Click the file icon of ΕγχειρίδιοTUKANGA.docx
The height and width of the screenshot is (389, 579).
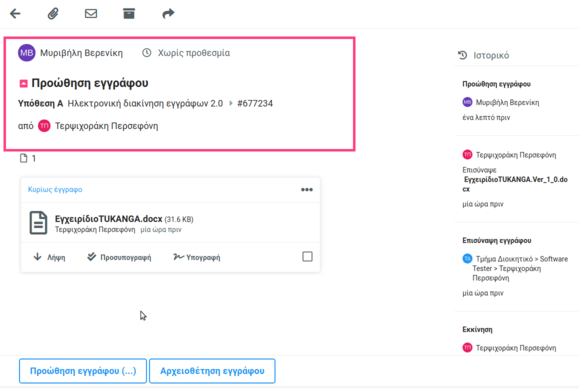(38, 223)
